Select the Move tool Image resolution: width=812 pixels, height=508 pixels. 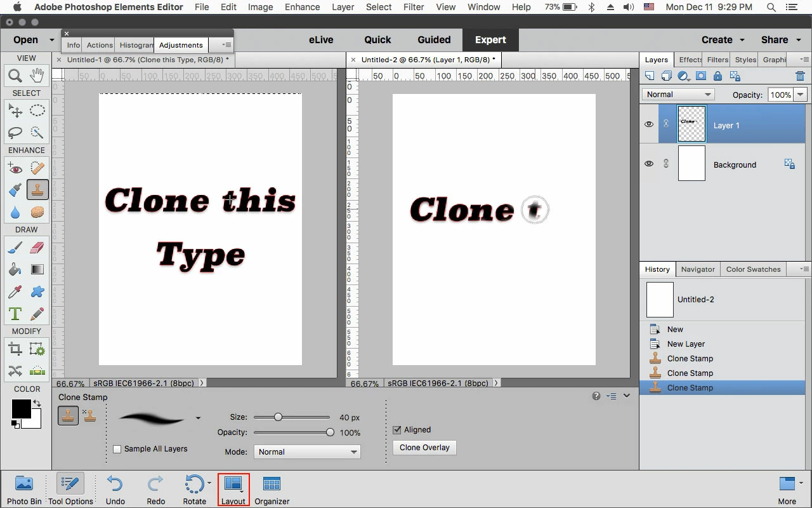click(15, 110)
